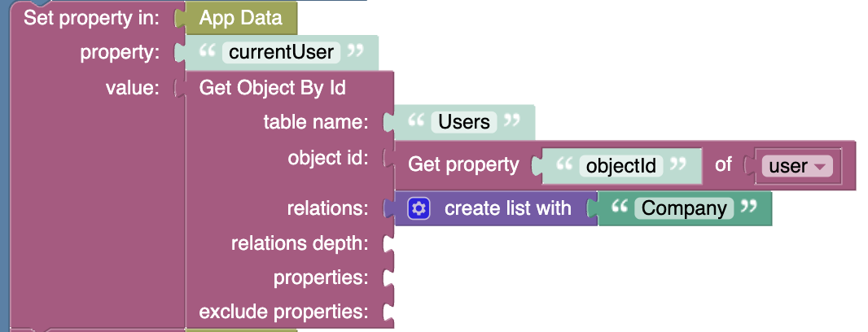Click the 'object id:' label
Image resolution: width=868 pixels, height=332 pixels.
328,158
